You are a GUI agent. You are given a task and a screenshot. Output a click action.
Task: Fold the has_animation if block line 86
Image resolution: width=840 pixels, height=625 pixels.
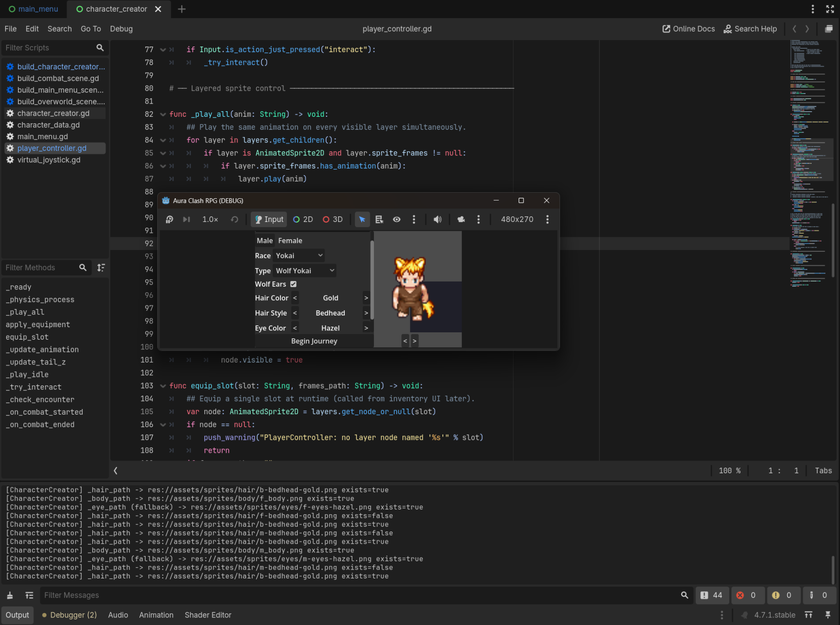tap(163, 166)
